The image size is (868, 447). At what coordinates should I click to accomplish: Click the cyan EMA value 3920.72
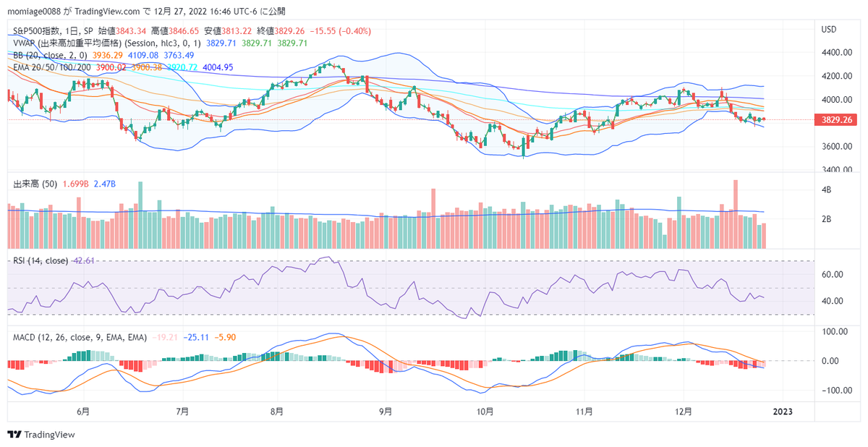(182, 67)
